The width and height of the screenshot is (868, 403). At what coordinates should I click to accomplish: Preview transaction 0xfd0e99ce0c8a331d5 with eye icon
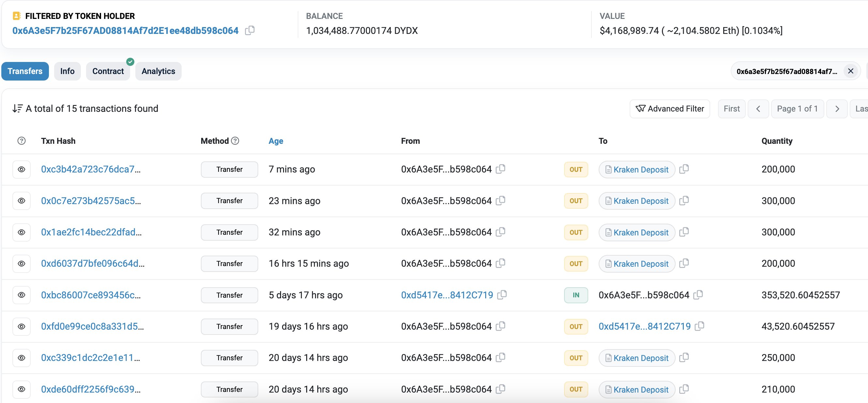(x=22, y=326)
